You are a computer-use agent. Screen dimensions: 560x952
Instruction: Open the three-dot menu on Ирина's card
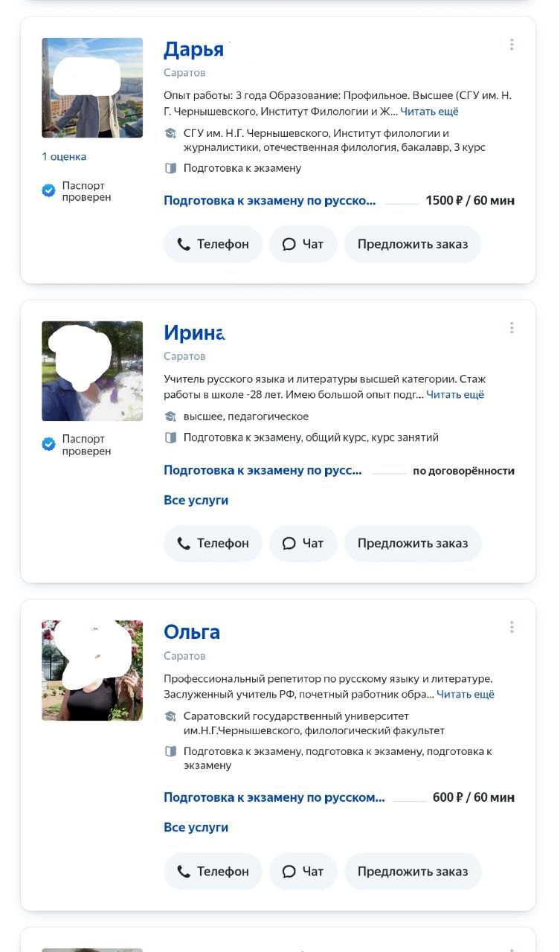click(x=512, y=328)
